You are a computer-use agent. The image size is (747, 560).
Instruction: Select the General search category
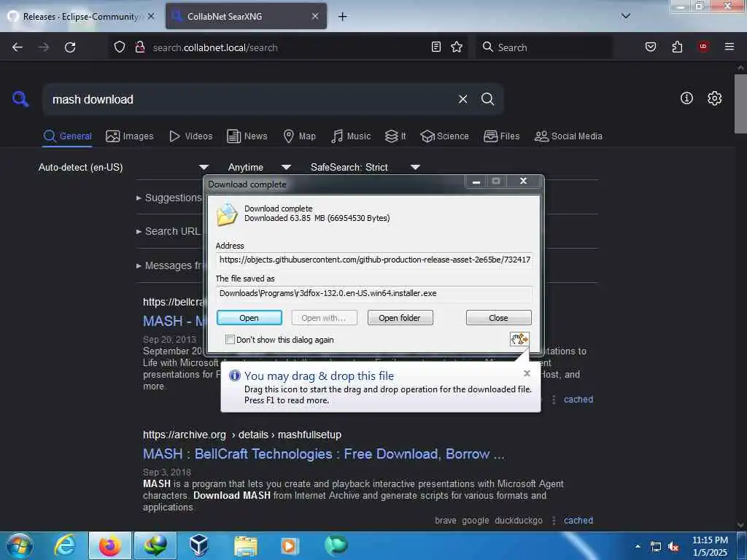(x=67, y=136)
